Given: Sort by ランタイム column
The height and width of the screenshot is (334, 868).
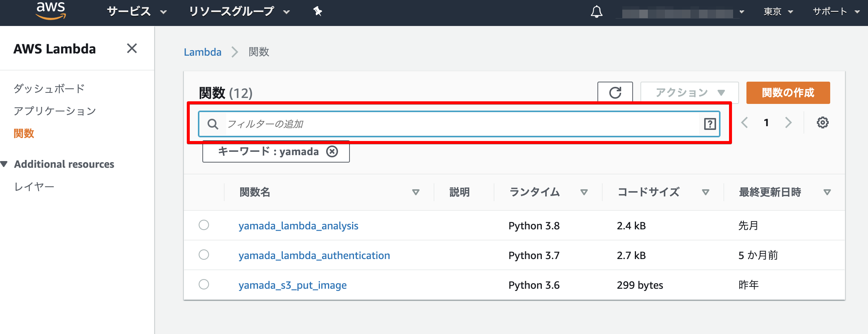Looking at the screenshot, I should (584, 192).
